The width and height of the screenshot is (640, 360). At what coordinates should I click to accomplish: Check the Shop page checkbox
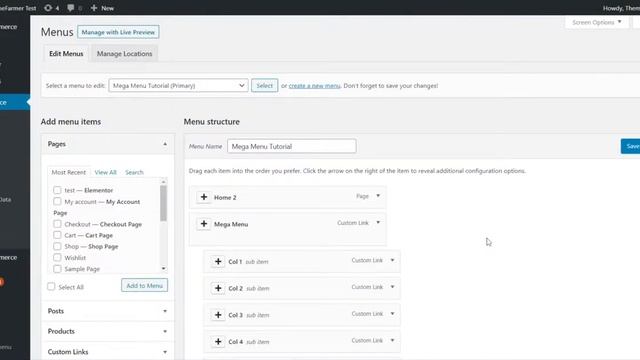pos(57,246)
